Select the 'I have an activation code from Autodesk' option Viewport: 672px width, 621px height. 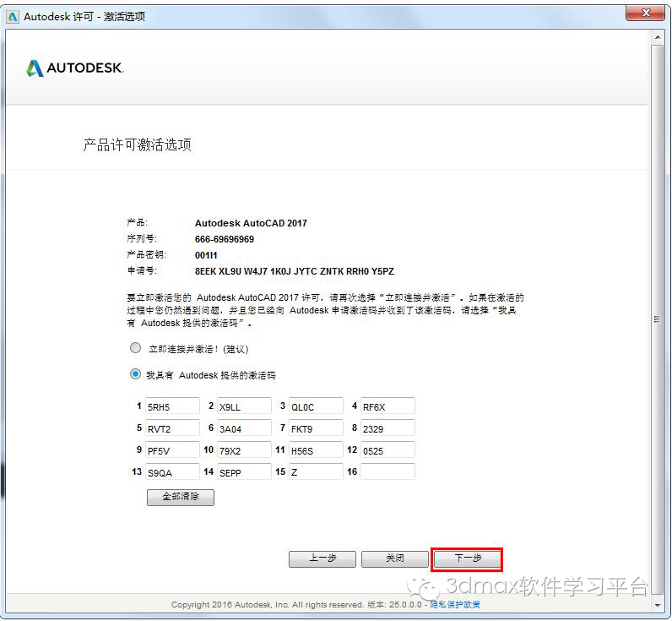(135, 374)
